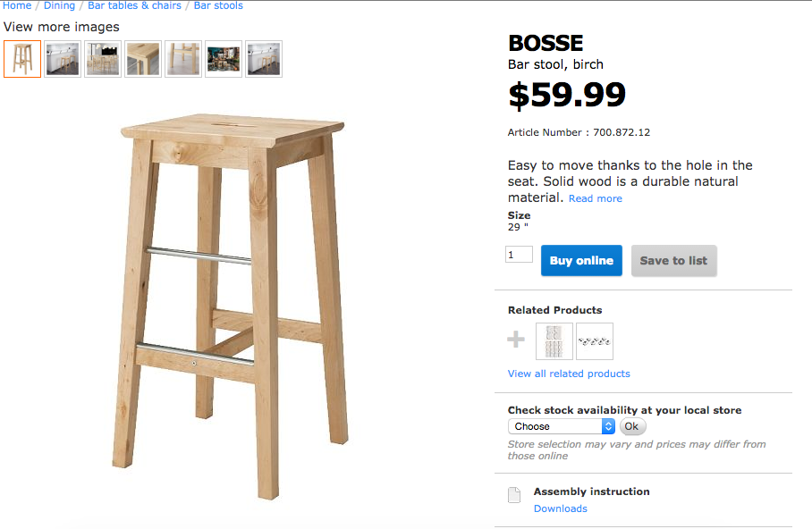Click the Buy online button
812x529 pixels.
[581, 261]
